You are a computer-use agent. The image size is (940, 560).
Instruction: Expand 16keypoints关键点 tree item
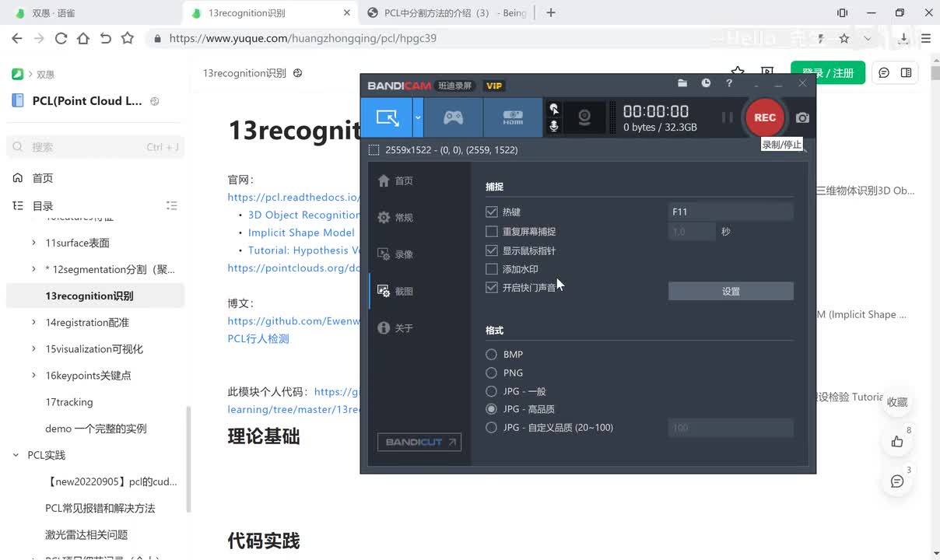(x=34, y=375)
